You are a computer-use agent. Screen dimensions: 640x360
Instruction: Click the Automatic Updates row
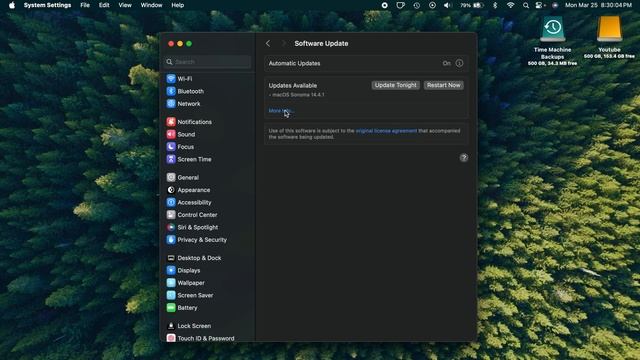366,63
